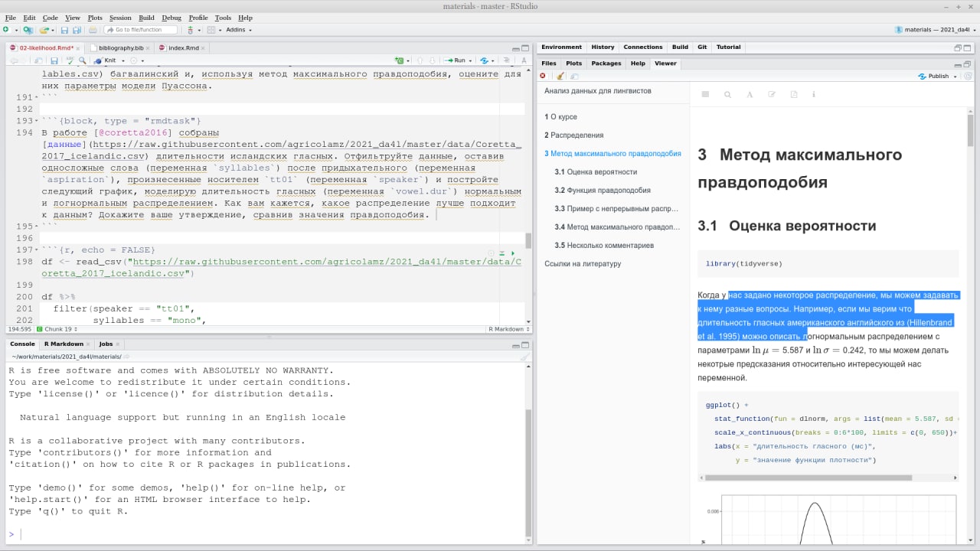Go to the next section with the down arrow

coord(432,60)
